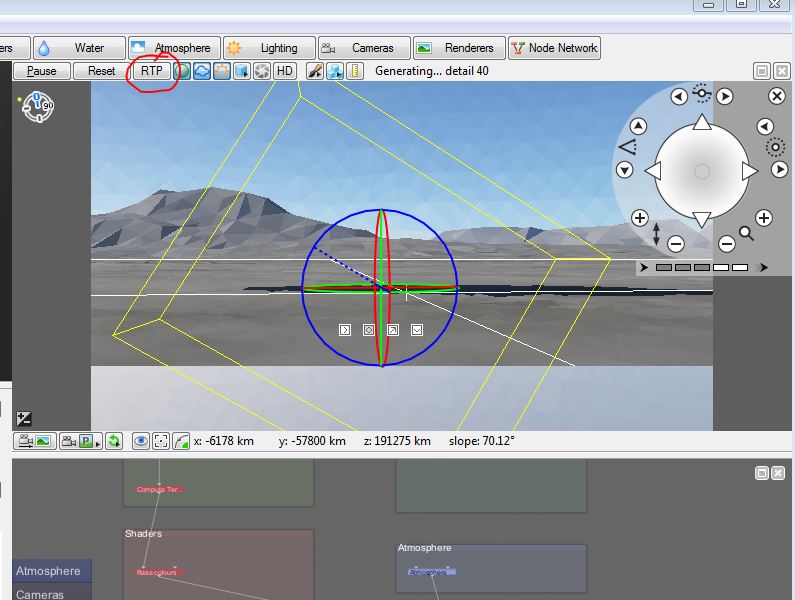Screen dimensions: 795x600
Task: Click the green refresh arrows icon
Action: pos(114,441)
